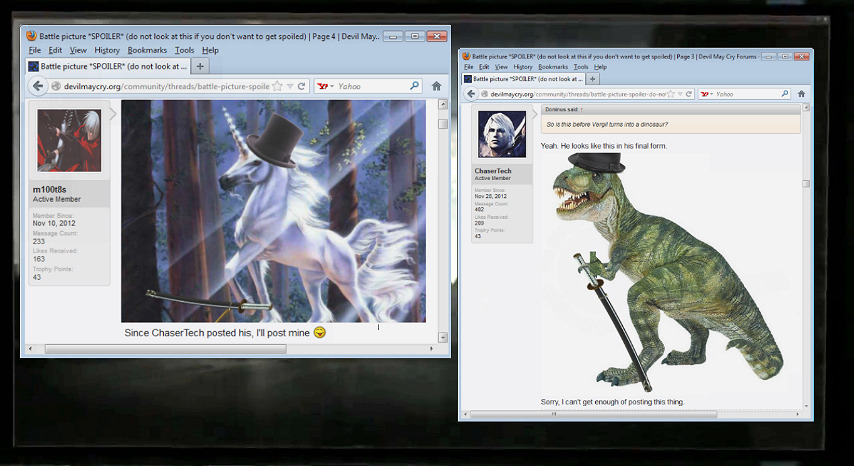
Task: Open Tools menu in left window
Action: pyautogui.click(x=184, y=50)
